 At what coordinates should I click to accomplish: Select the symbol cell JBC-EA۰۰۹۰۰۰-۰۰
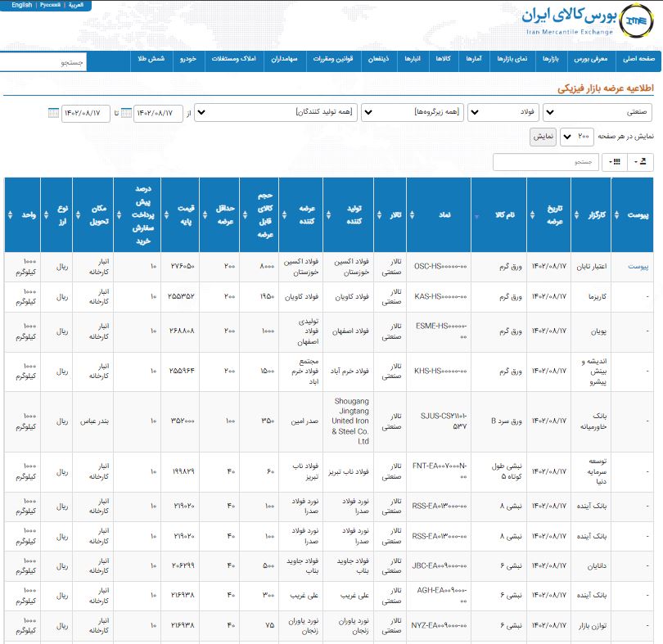(x=440, y=565)
